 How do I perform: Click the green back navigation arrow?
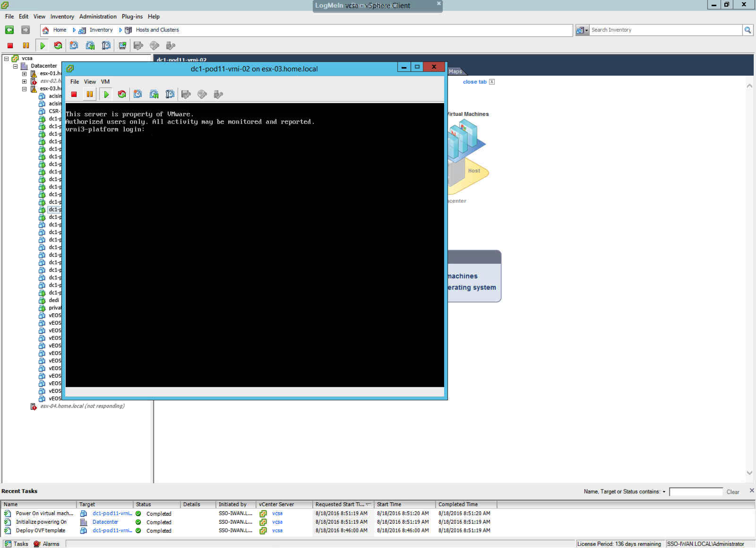[9, 30]
